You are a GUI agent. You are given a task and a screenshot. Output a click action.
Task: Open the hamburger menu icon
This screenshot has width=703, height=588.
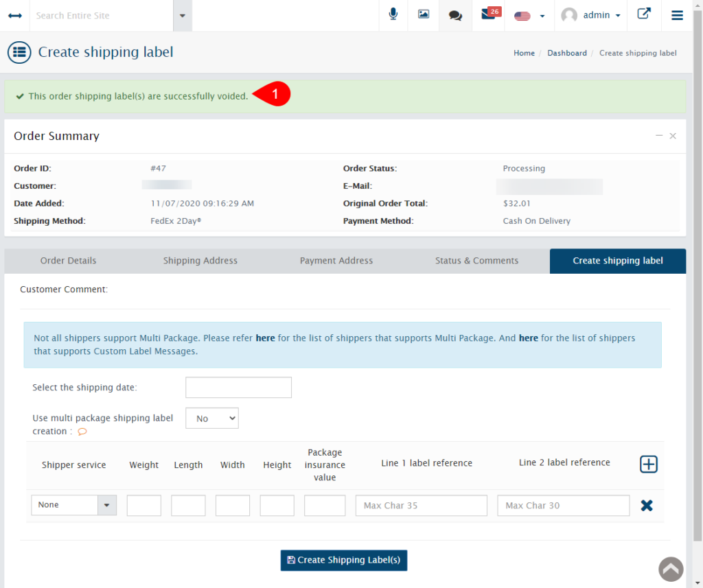[x=677, y=14]
